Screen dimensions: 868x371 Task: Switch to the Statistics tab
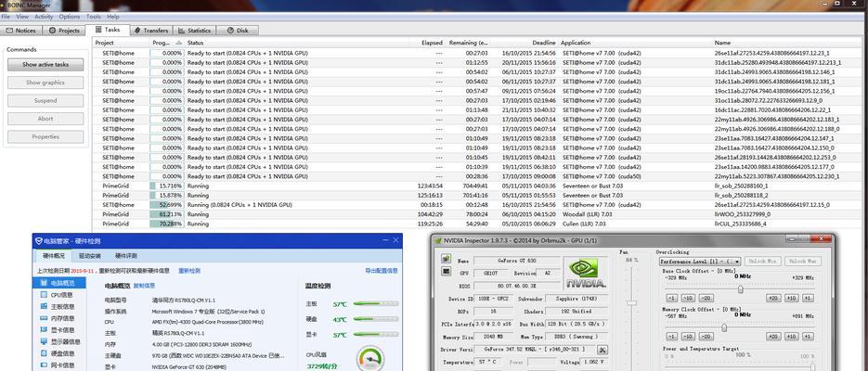(x=194, y=31)
